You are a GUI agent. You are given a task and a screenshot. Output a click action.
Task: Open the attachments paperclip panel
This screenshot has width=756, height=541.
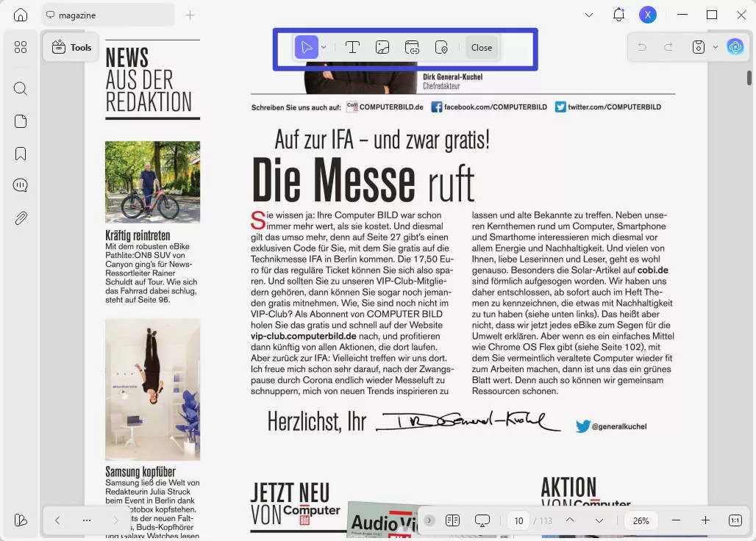(21, 218)
